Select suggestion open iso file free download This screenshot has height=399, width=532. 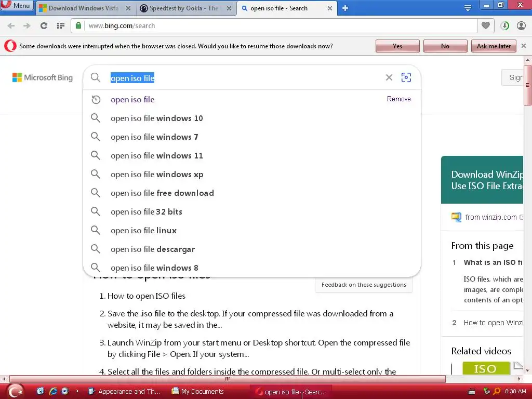tap(252, 193)
